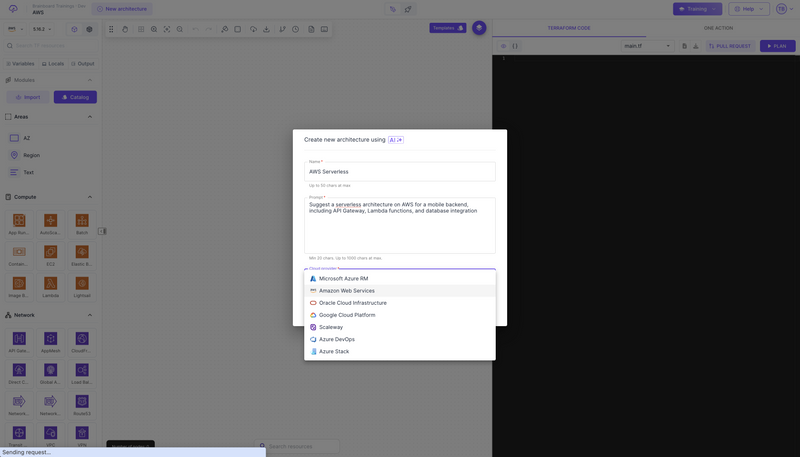Click the round layers button
The image size is (800, 457).
click(x=479, y=28)
